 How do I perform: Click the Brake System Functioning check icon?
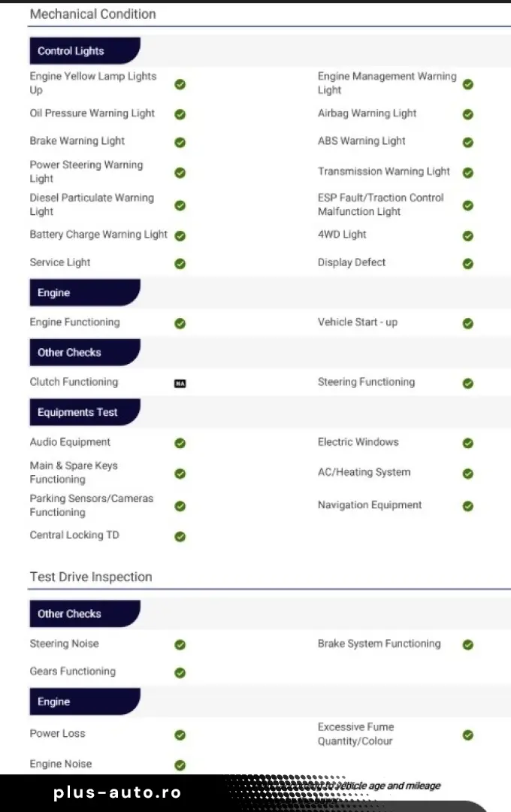click(x=468, y=644)
